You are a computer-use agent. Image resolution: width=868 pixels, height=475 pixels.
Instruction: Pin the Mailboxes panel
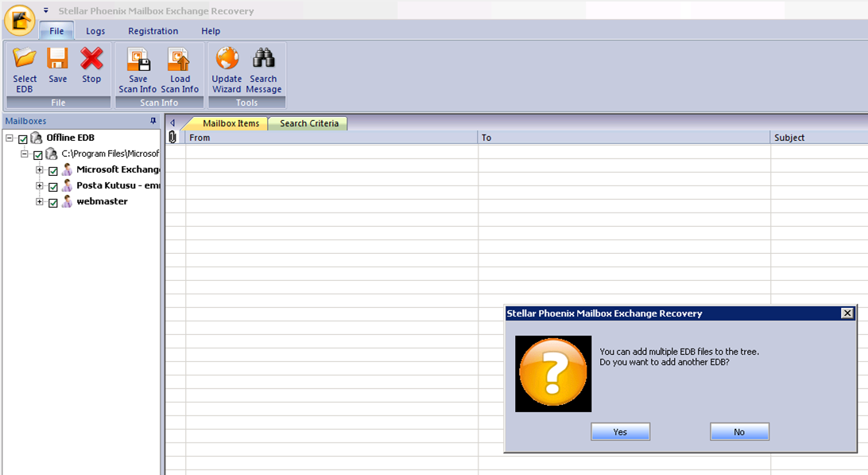153,121
